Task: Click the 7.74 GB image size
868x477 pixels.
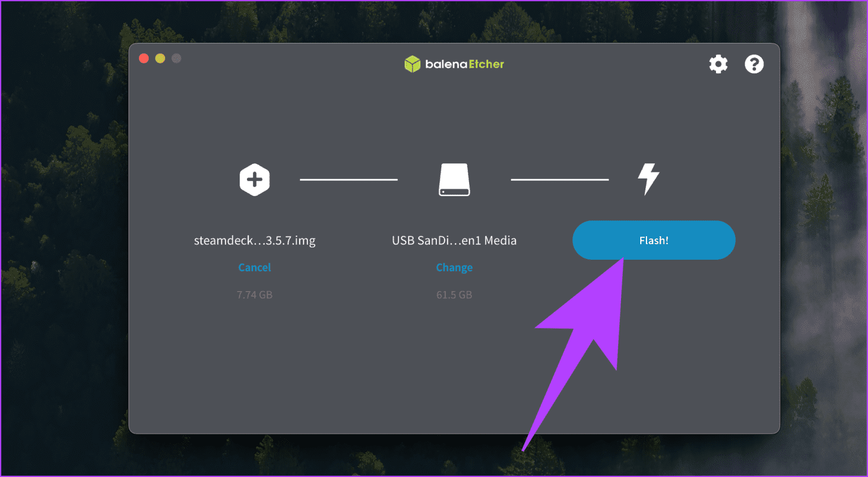Action: pos(254,294)
